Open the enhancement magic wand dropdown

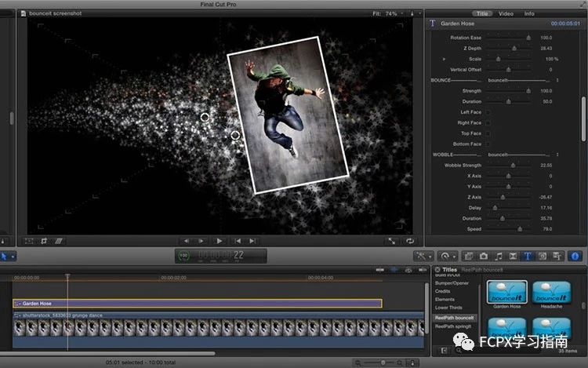coord(423,257)
